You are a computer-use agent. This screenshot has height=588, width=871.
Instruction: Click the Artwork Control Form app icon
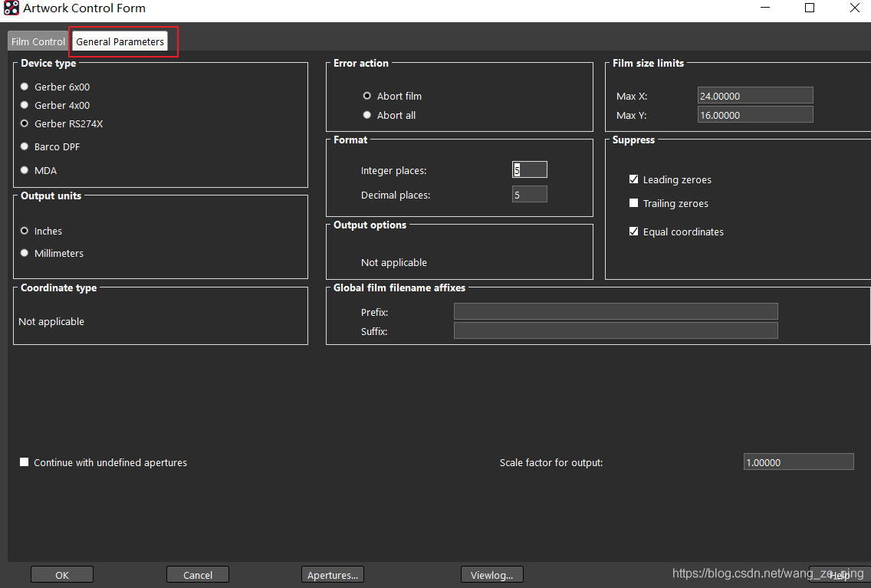coord(11,8)
